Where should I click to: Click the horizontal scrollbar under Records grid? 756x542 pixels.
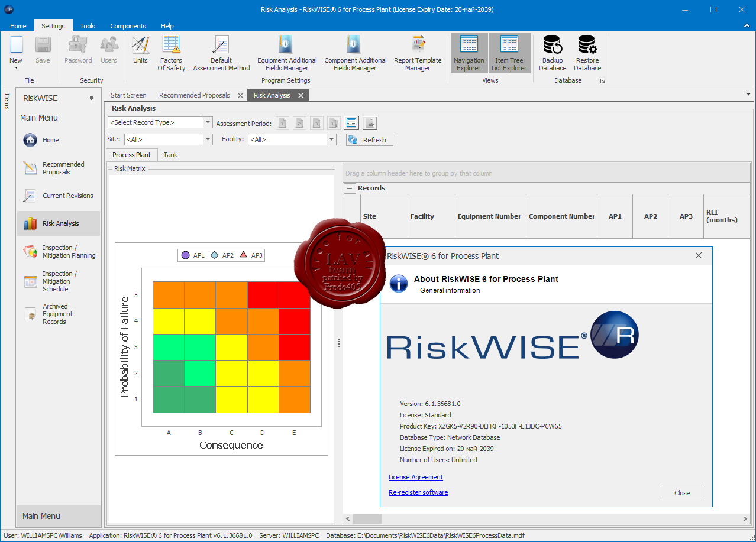tap(547, 518)
